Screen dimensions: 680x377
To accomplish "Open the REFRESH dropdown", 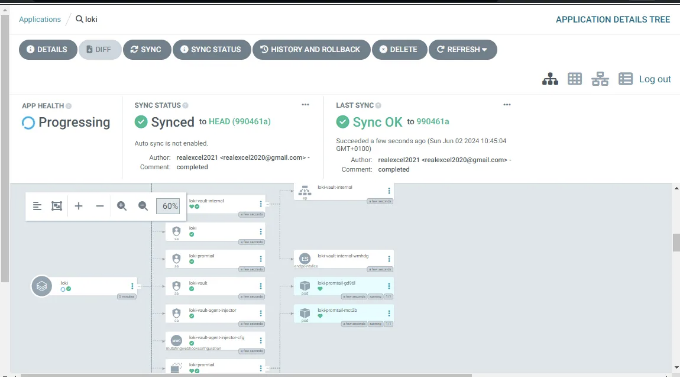I will click(463, 49).
